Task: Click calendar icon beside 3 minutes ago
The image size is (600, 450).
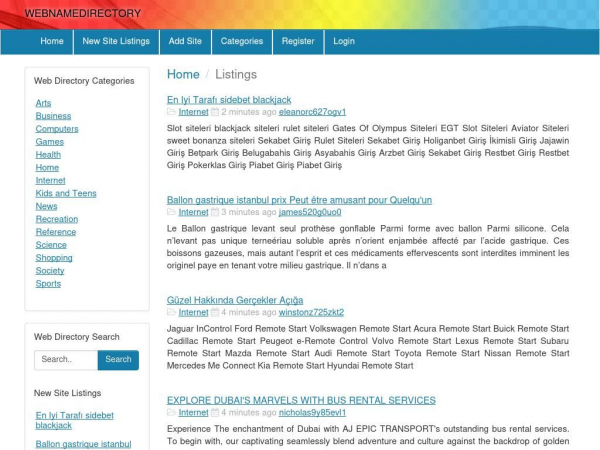Action: pyautogui.click(x=215, y=212)
